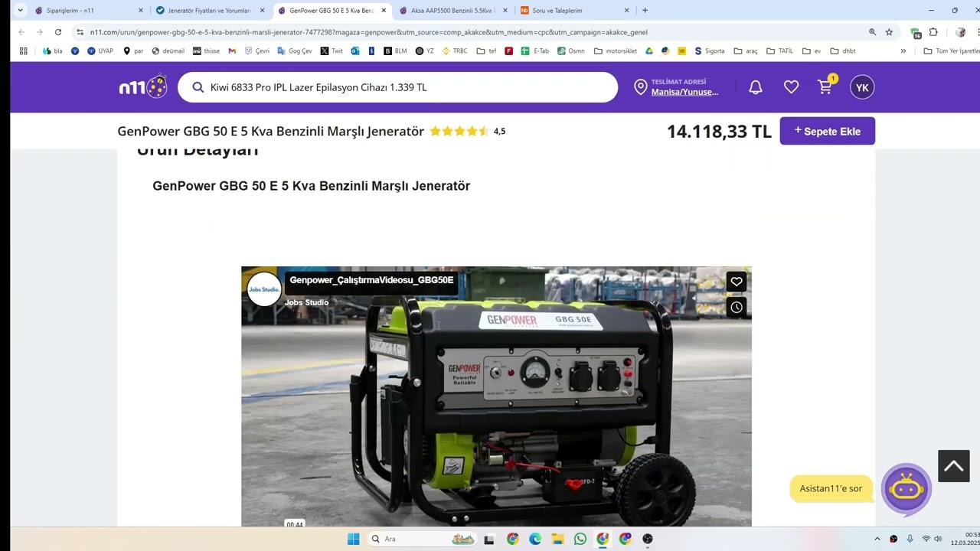Click the Jobs Studio channel avatar
The image size is (980, 551).
point(264,289)
